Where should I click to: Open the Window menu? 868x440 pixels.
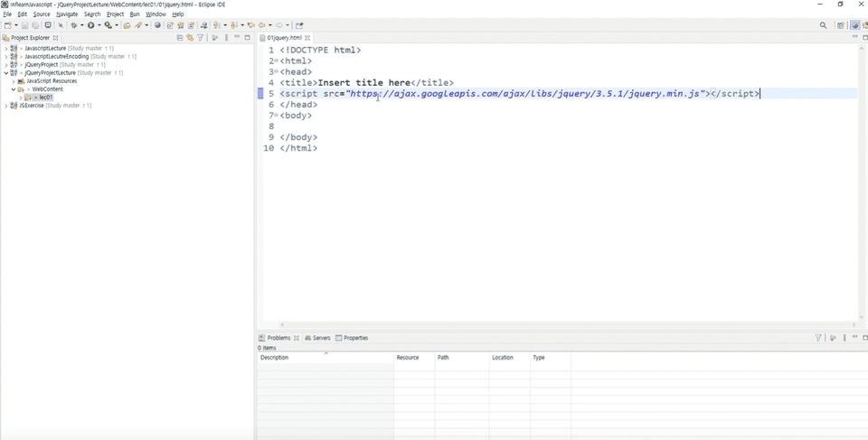click(x=156, y=14)
